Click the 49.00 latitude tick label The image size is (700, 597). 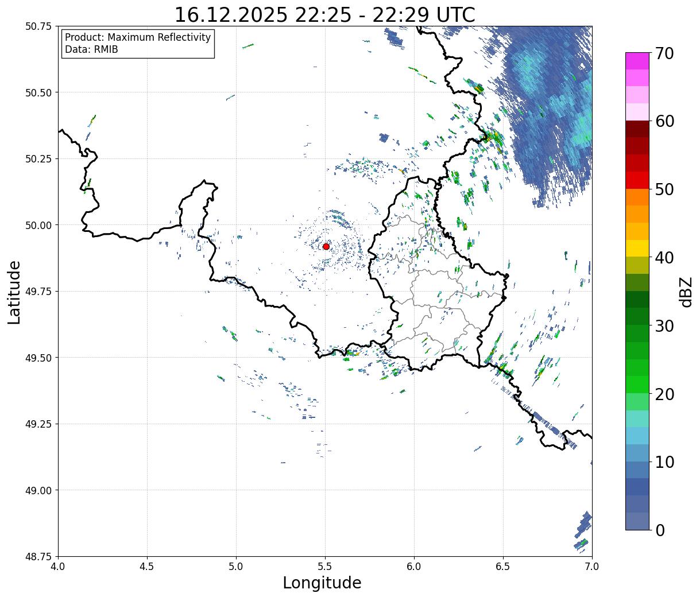(x=39, y=490)
